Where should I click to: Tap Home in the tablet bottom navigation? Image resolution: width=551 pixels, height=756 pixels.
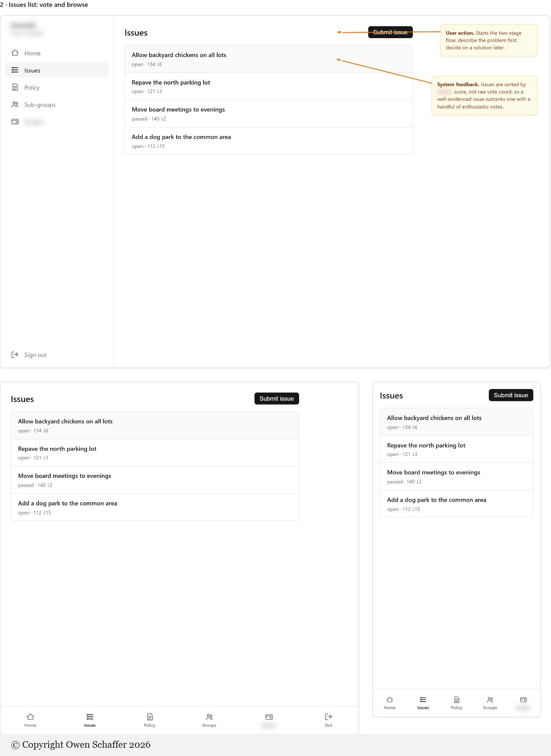(30, 720)
